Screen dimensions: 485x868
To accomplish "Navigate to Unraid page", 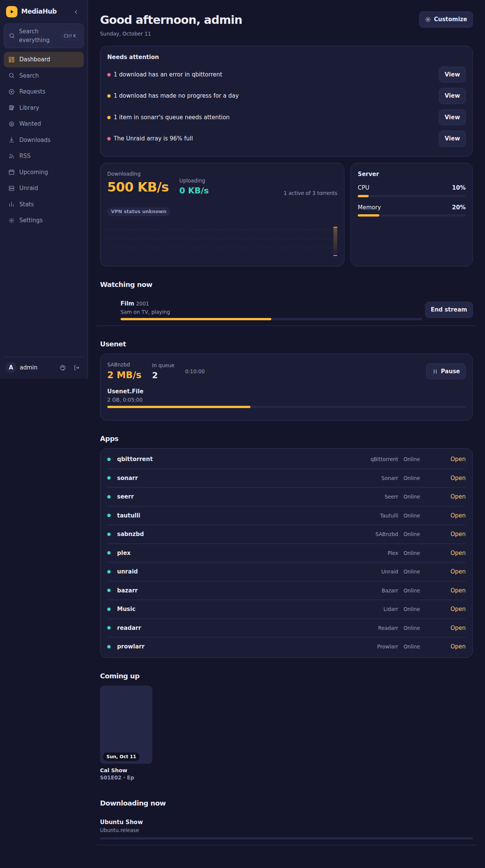I will tap(44, 188).
